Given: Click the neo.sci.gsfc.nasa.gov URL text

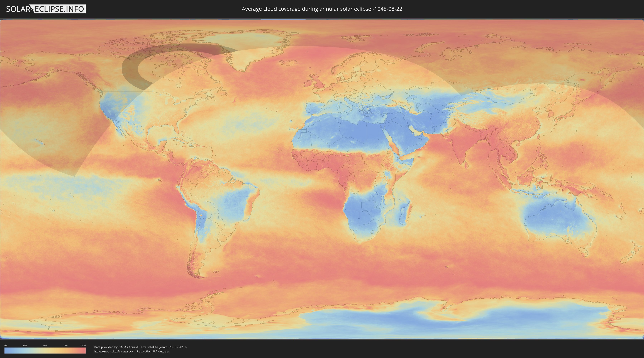Looking at the screenshot, I should tap(114, 352).
